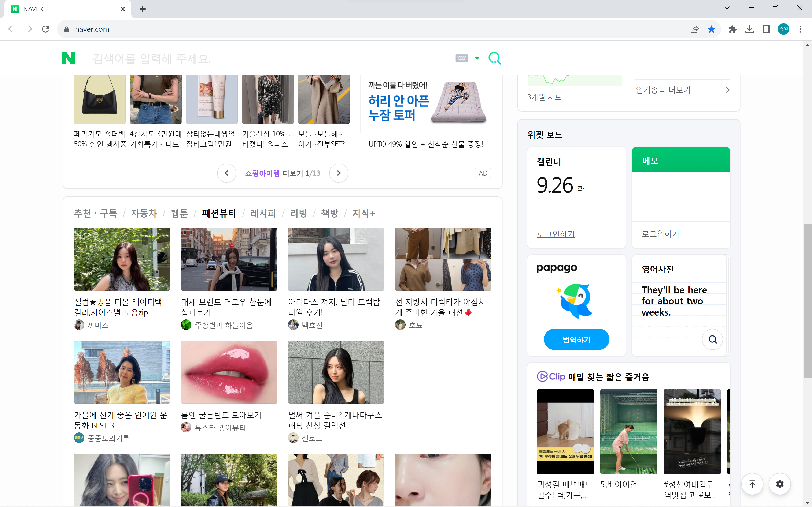This screenshot has width=812, height=507.
Task: Expand search autocomplete dropdown arrow
Action: [x=477, y=58]
